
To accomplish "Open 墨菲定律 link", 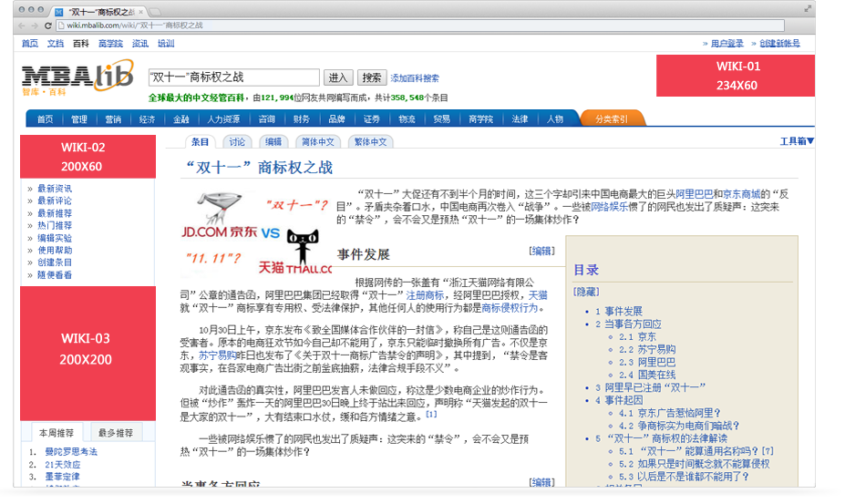I will (x=62, y=477).
